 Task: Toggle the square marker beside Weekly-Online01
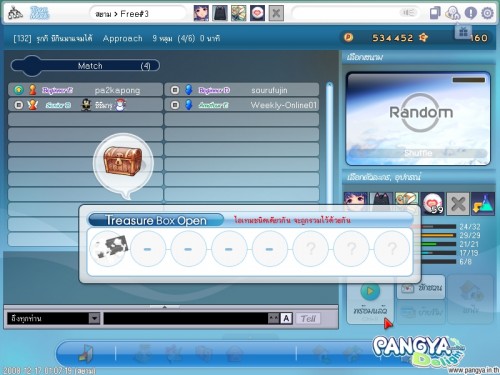(x=175, y=105)
